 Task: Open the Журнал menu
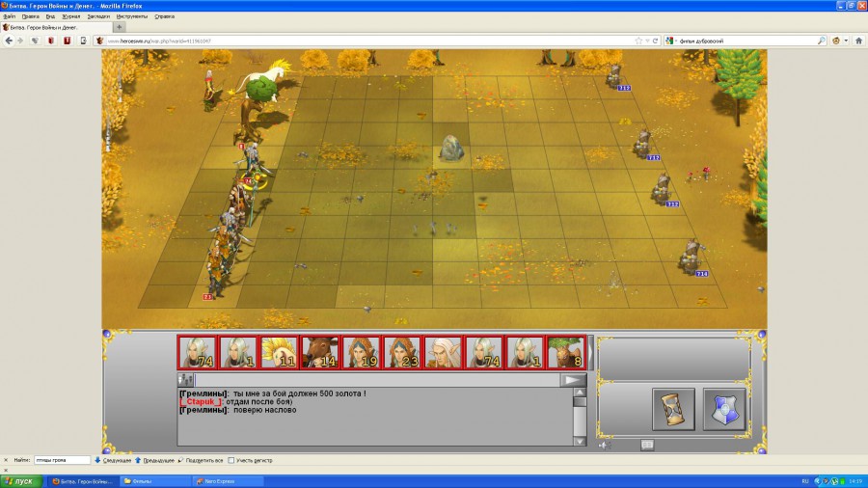pos(71,16)
